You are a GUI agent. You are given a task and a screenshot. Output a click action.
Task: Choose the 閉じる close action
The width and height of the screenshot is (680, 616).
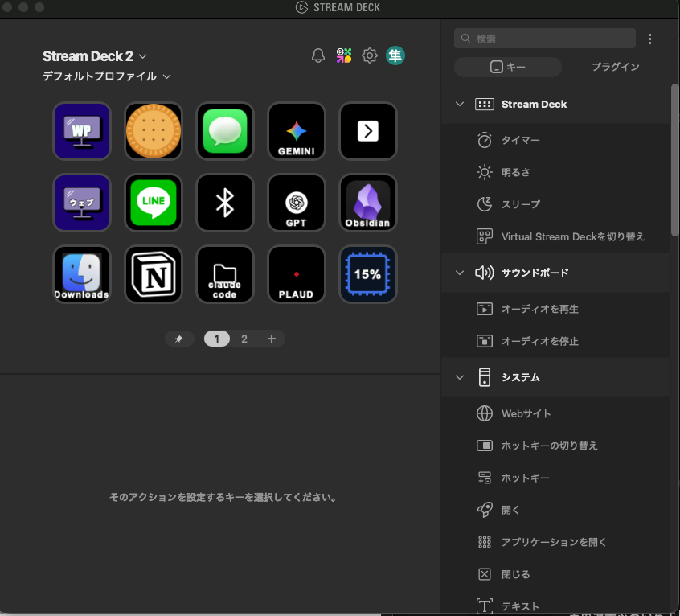[556, 574]
